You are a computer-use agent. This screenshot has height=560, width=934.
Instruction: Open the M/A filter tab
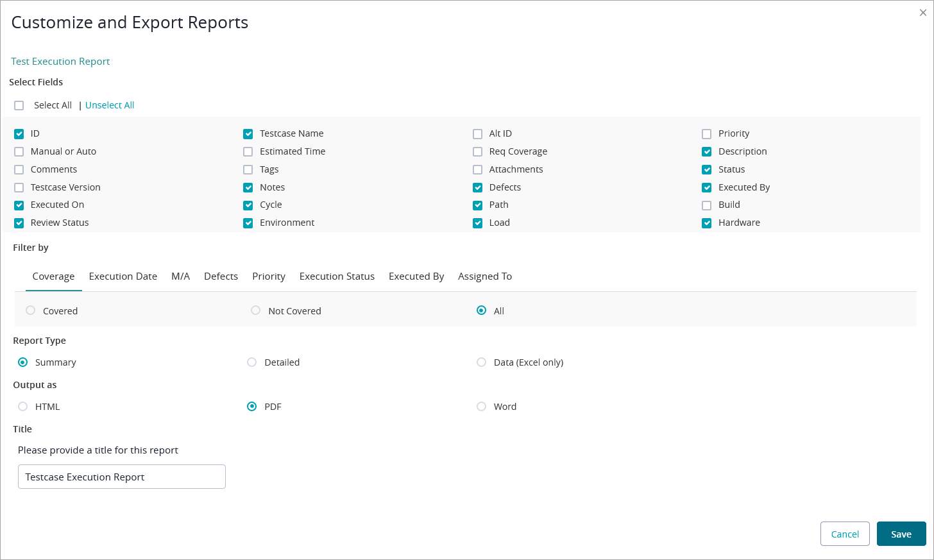[x=180, y=276]
